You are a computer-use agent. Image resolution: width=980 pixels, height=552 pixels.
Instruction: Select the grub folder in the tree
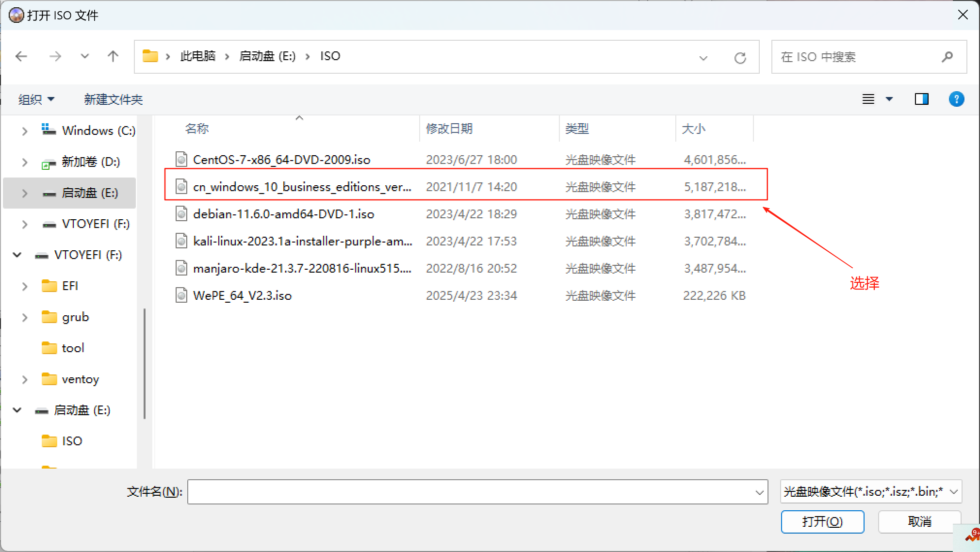pyautogui.click(x=75, y=317)
